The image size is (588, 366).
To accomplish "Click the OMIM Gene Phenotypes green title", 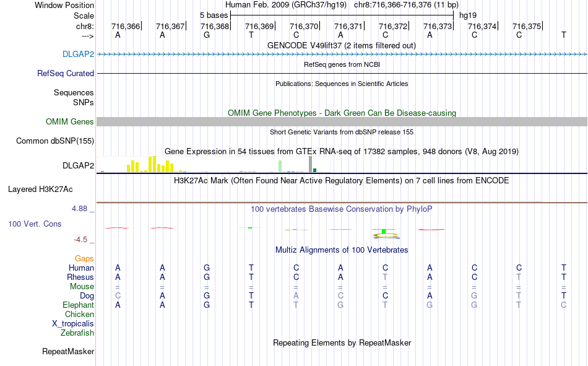I will [x=342, y=113].
